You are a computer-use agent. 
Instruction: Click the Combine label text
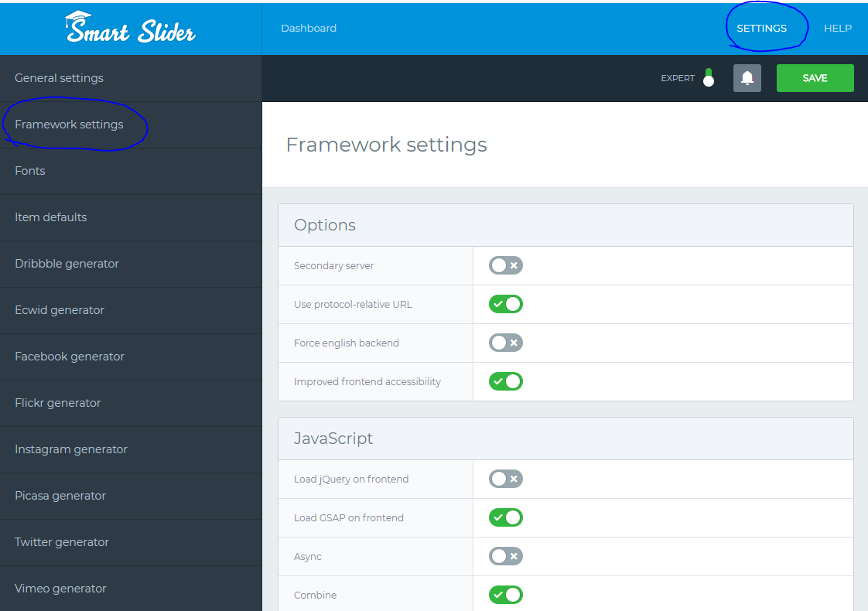[x=315, y=596]
